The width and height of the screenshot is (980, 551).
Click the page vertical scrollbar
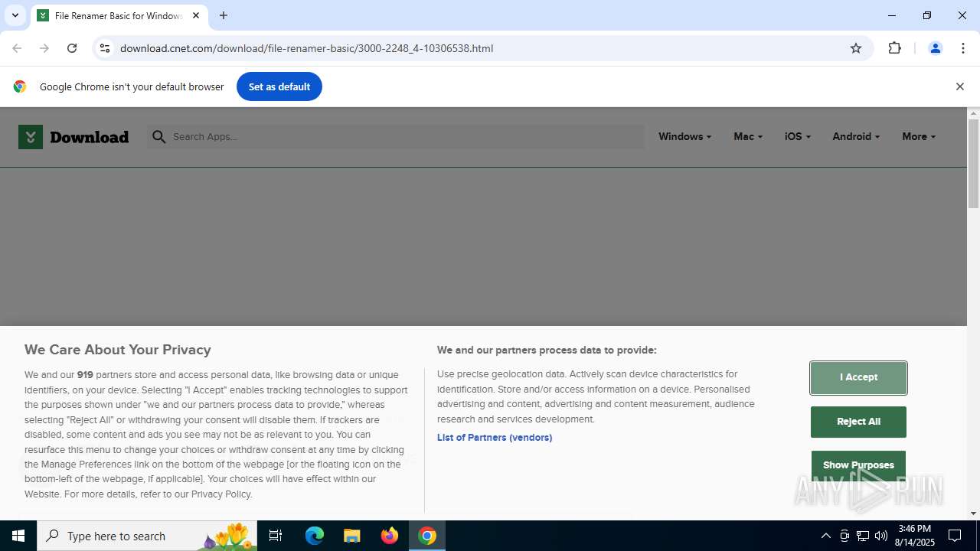tap(973, 164)
